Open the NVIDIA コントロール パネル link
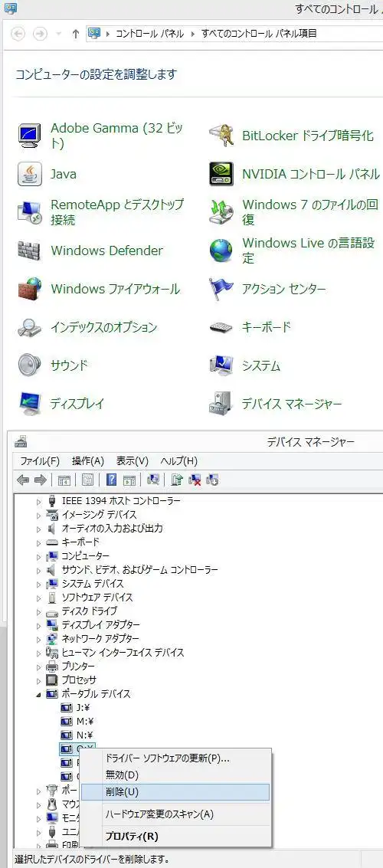The image size is (383, 868). coord(311,174)
